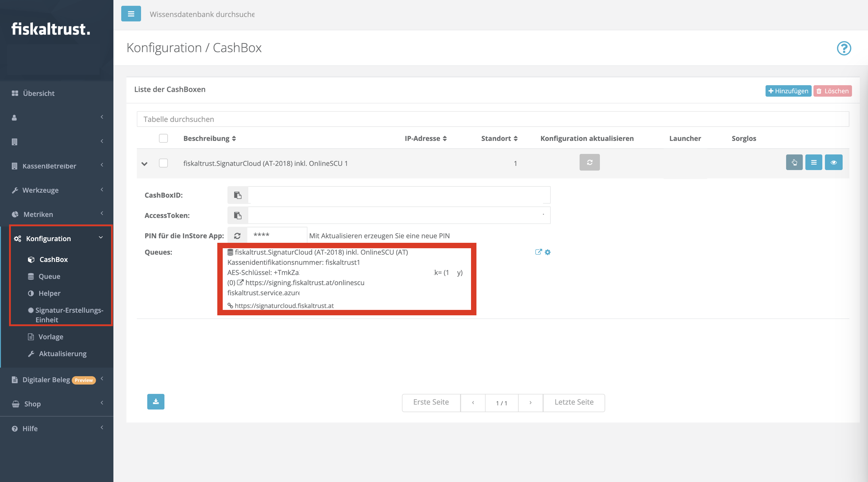Go to Erste Seite
The image size is (868, 482).
431,402
